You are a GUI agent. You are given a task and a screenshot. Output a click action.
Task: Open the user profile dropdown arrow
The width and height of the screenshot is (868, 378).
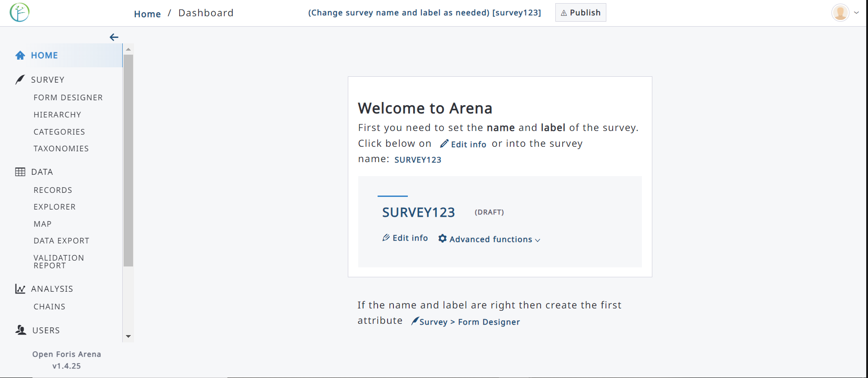(x=856, y=13)
